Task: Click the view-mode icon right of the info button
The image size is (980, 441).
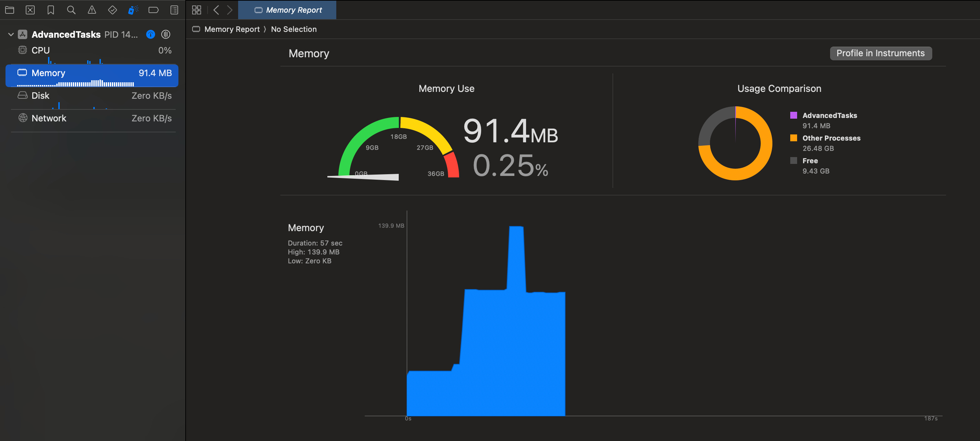Action: (165, 34)
